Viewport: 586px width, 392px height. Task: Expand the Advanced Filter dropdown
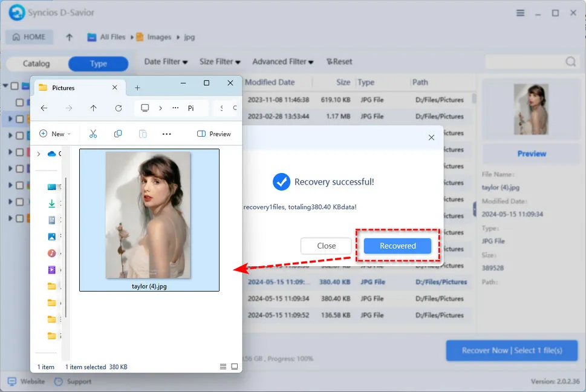tap(282, 62)
